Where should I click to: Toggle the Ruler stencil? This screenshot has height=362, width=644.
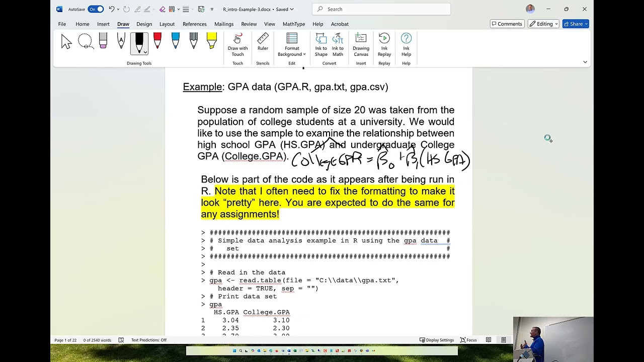tap(263, 42)
